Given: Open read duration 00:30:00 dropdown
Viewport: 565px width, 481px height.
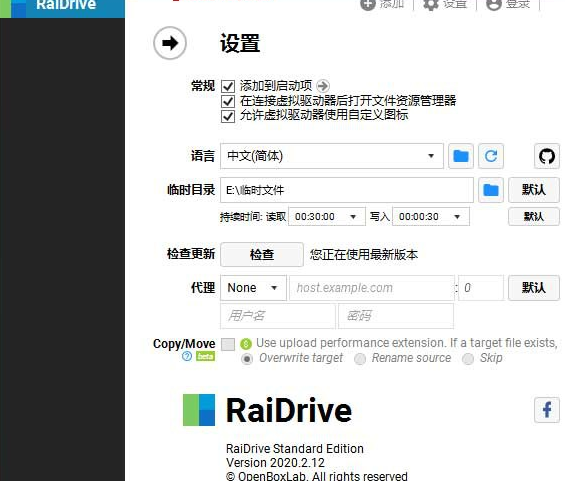Looking at the screenshot, I should pos(327,217).
